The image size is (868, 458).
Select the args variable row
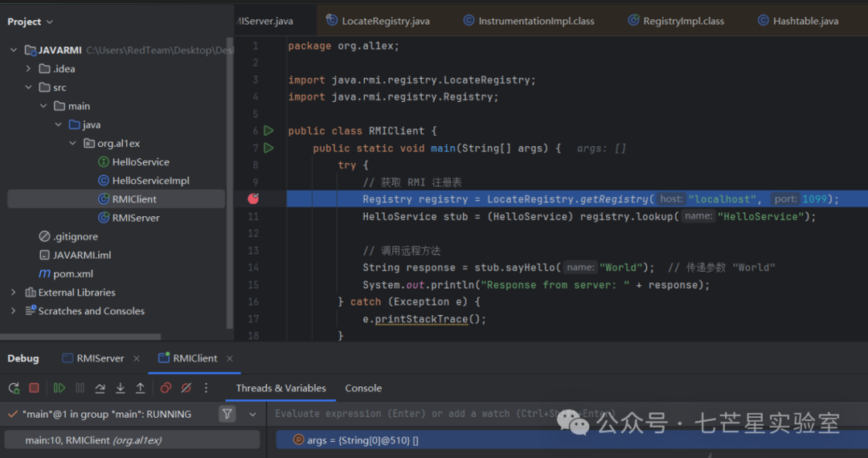tap(571, 440)
